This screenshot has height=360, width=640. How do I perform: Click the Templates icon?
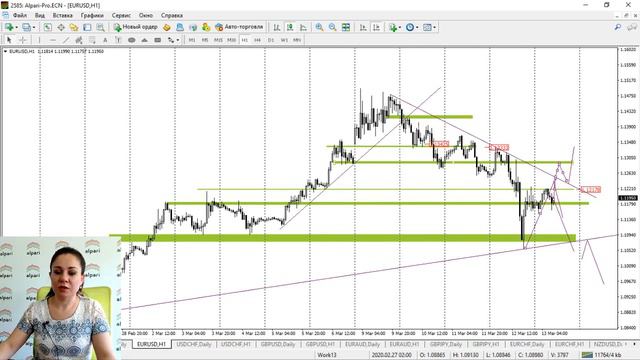pos(427,27)
